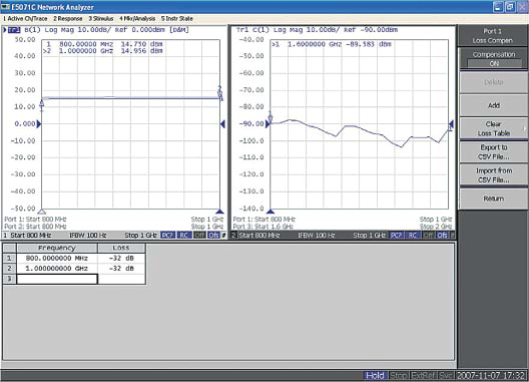The height and width of the screenshot is (382, 529).
Task: Click Export to CSV File softkey
Action: pos(494,152)
